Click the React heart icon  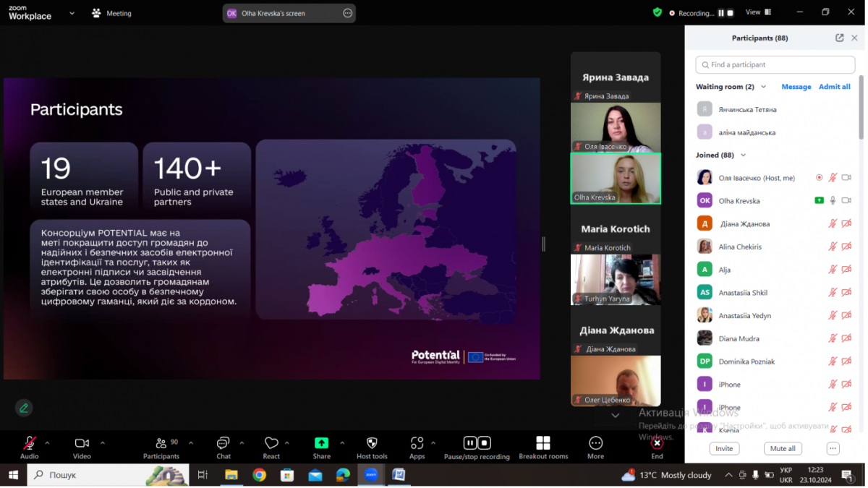pyautogui.click(x=271, y=443)
